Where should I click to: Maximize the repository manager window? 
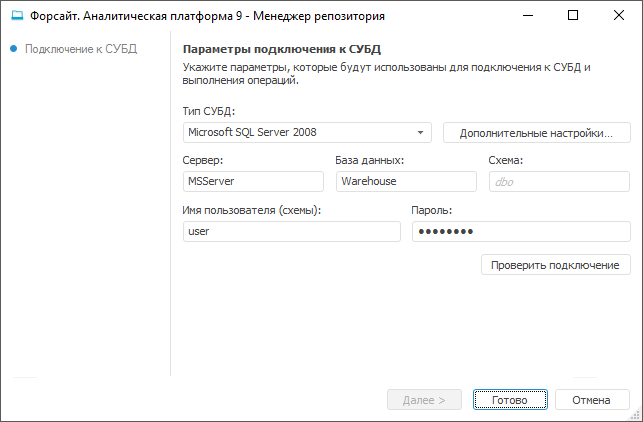tap(573, 16)
